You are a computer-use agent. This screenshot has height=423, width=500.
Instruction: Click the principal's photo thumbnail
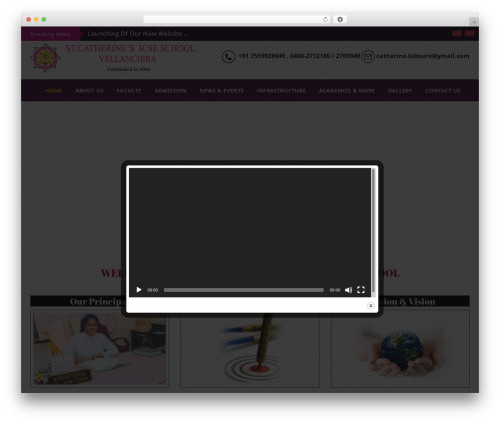click(100, 349)
